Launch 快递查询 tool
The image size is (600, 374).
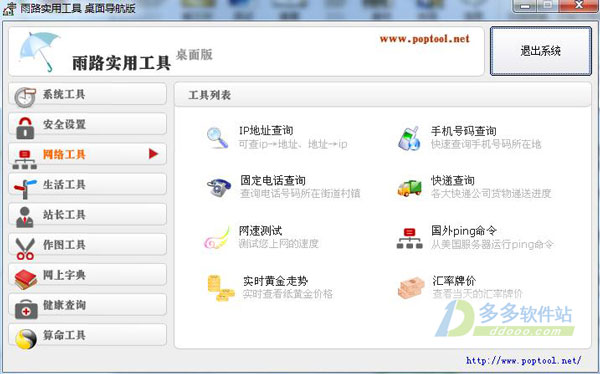453,180
